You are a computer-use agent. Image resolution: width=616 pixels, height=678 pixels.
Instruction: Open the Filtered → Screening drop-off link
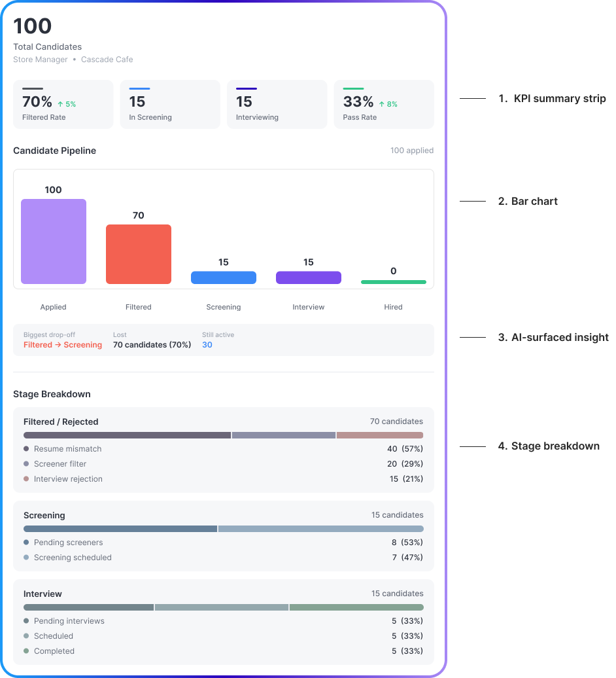pyautogui.click(x=63, y=344)
